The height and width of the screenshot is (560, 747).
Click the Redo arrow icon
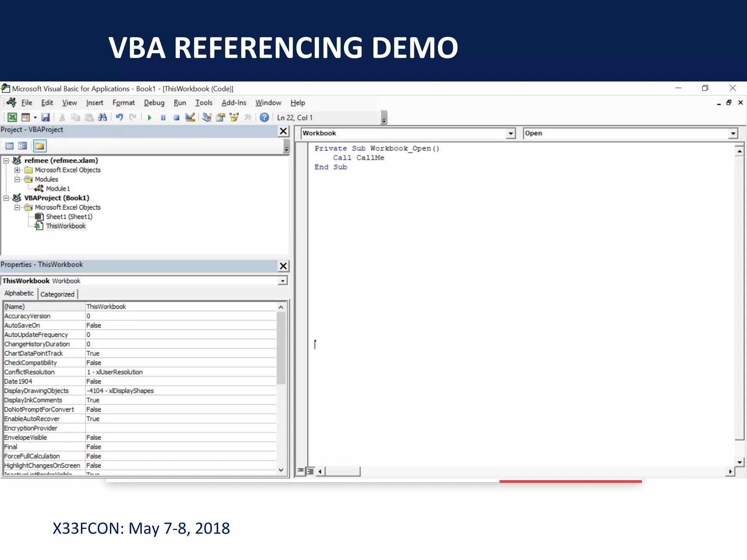tap(133, 117)
